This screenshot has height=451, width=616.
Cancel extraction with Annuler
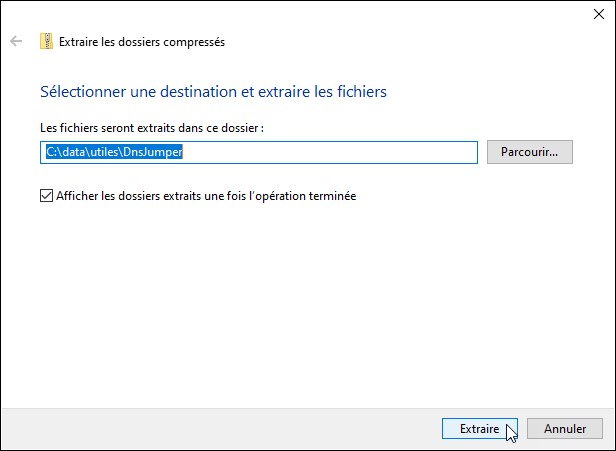(564, 429)
